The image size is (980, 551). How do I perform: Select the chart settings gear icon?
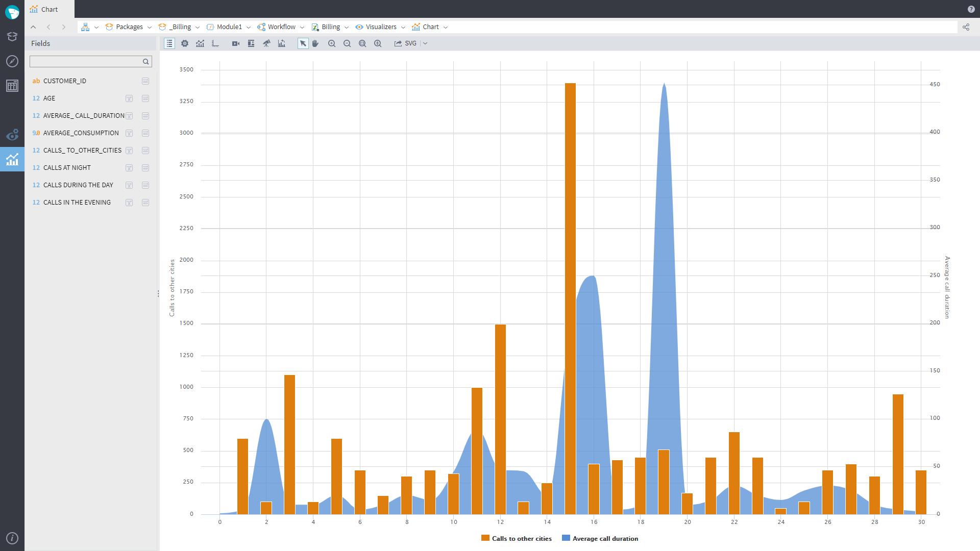(185, 43)
